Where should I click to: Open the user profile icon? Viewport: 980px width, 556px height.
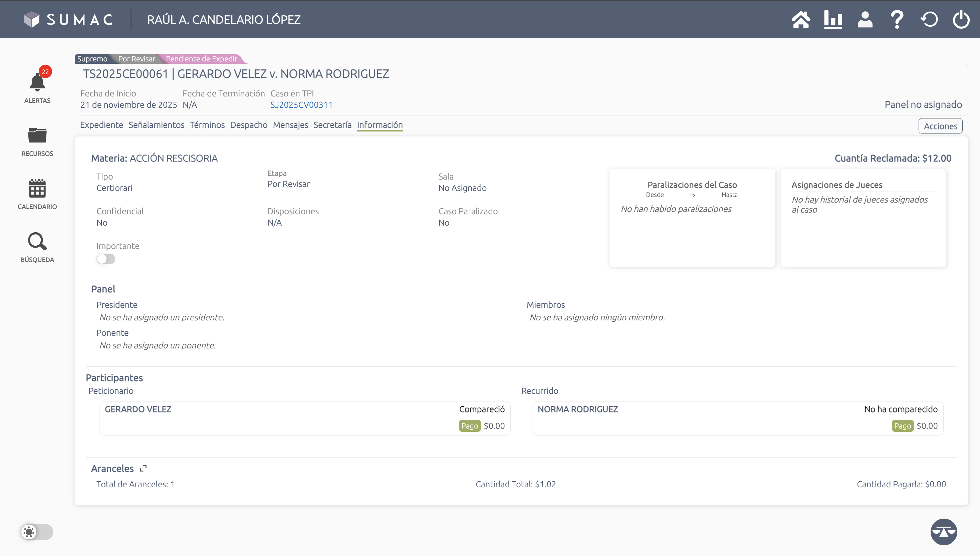point(865,19)
